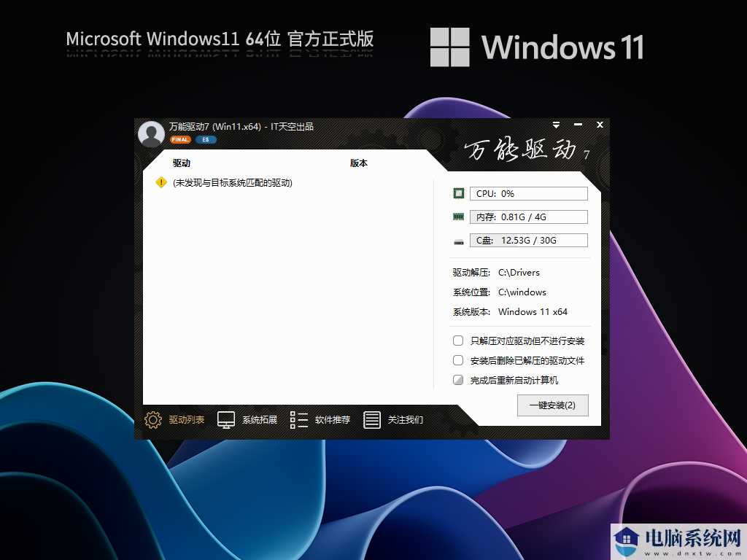The height and width of the screenshot is (560, 747).
Task: Click the memory module icon
Action: click(458, 217)
